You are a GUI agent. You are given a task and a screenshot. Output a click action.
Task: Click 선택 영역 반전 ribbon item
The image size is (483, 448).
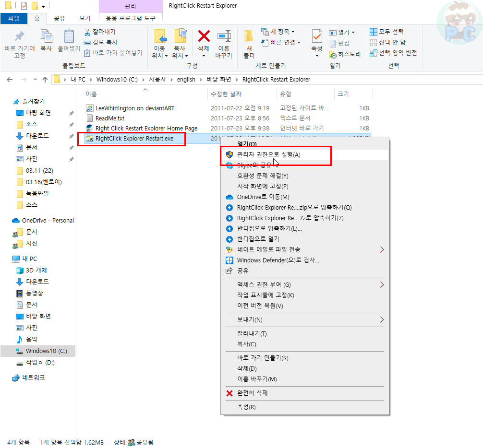pos(393,53)
